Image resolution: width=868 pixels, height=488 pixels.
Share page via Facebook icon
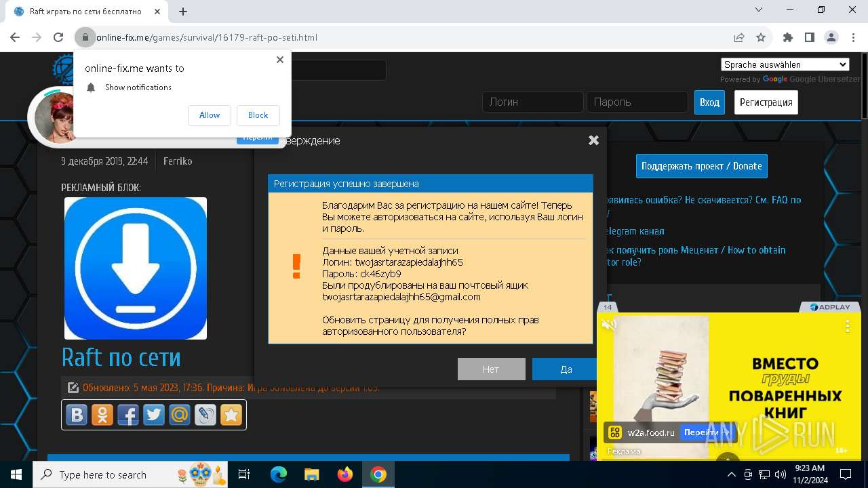pyautogui.click(x=128, y=414)
